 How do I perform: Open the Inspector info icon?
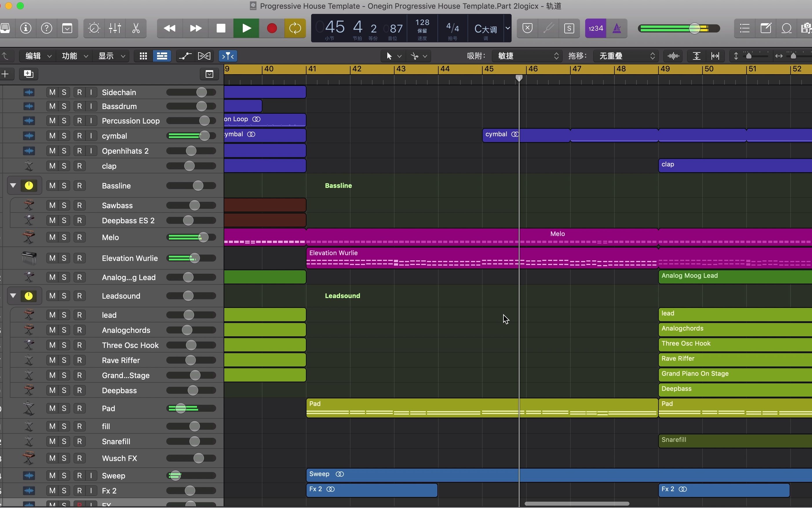tap(26, 28)
